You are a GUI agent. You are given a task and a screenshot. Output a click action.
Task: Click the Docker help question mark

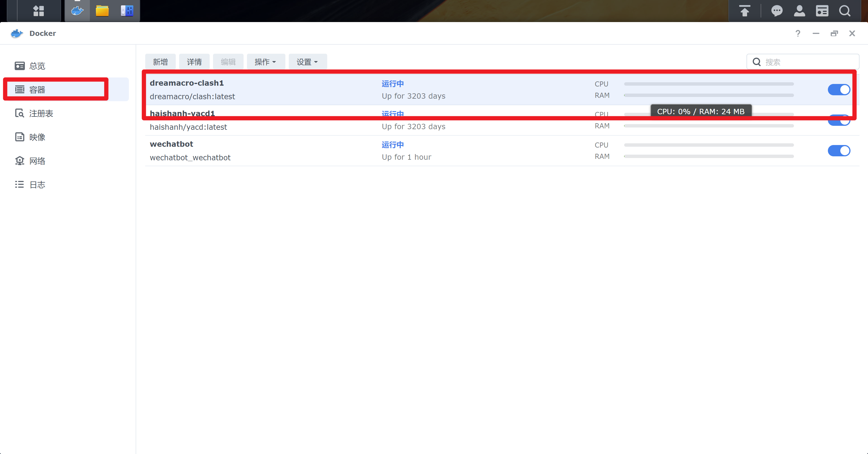(798, 33)
